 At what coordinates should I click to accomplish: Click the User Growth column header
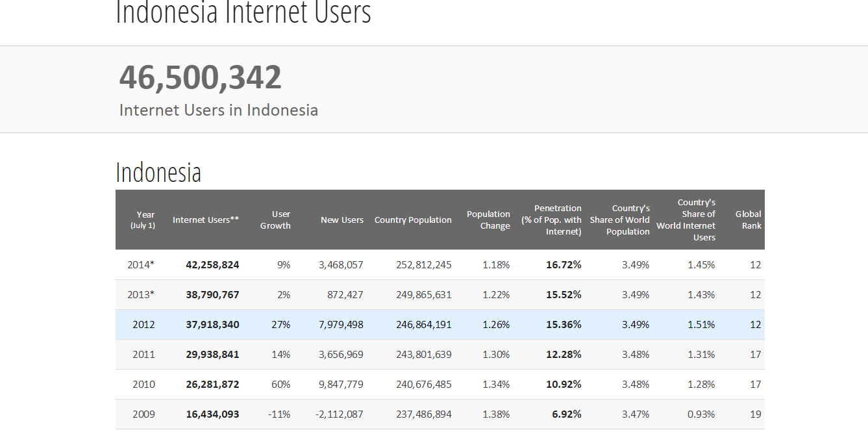pos(275,220)
